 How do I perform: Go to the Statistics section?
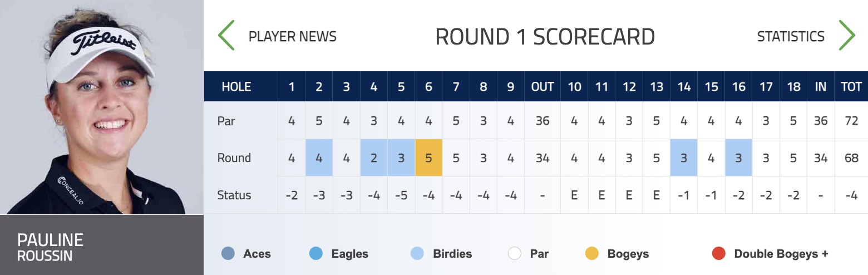tap(791, 37)
